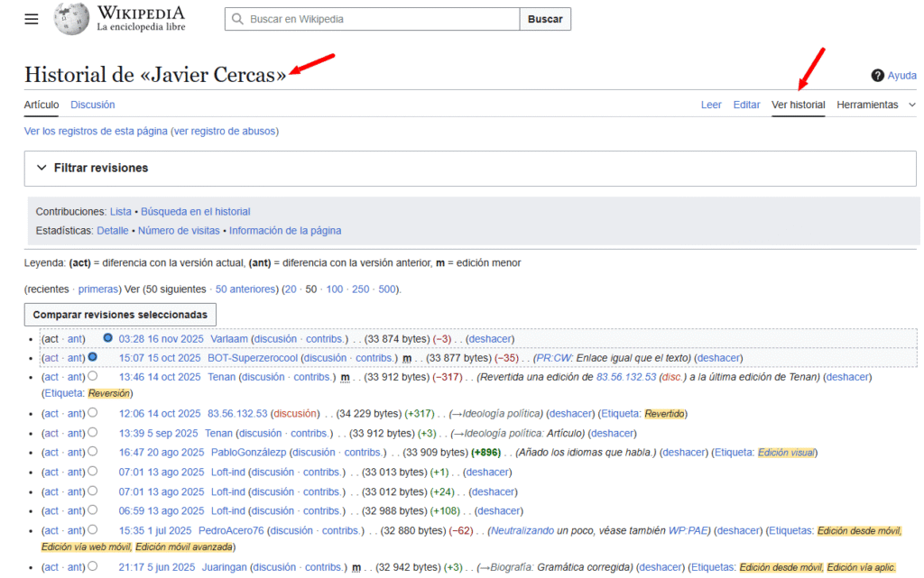Click the Ayuda help question mark icon
Viewport: 924px width, 578px height.
tap(877, 76)
